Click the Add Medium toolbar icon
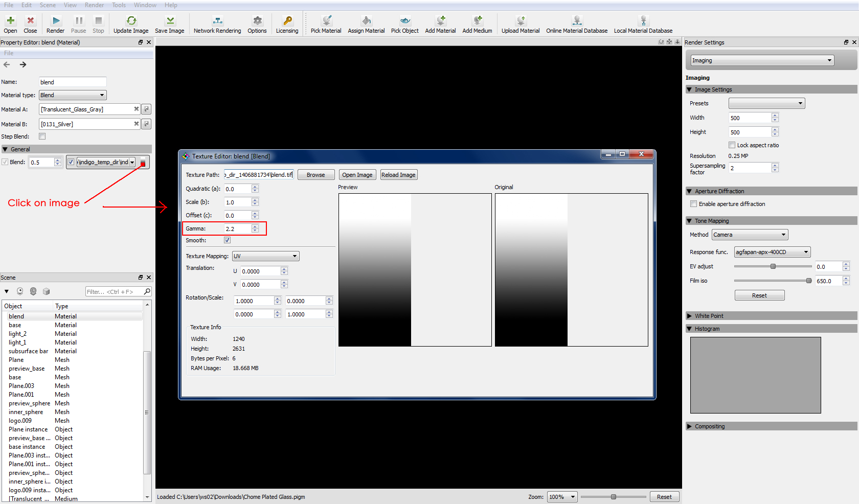This screenshot has height=504, width=859. point(477,21)
